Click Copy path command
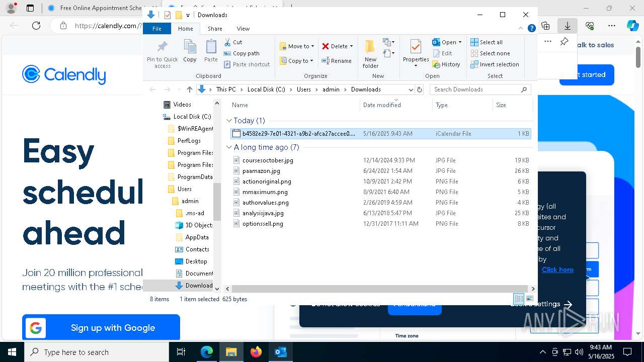Image resolution: width=644 pixels, height=362 pixels. [242, 53]
